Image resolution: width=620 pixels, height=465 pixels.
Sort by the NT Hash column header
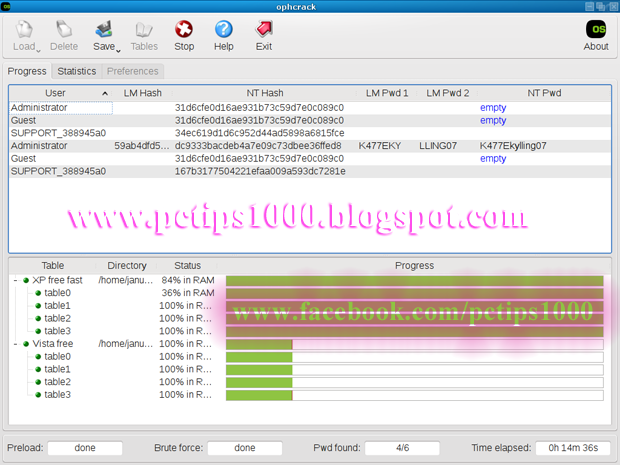coord(265,93)
